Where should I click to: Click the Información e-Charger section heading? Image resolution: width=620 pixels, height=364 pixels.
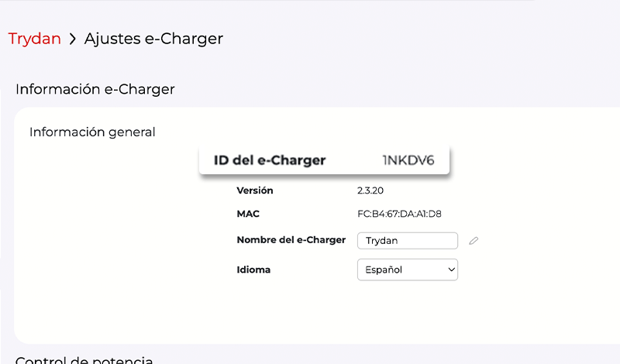click(x=95, y=89)
